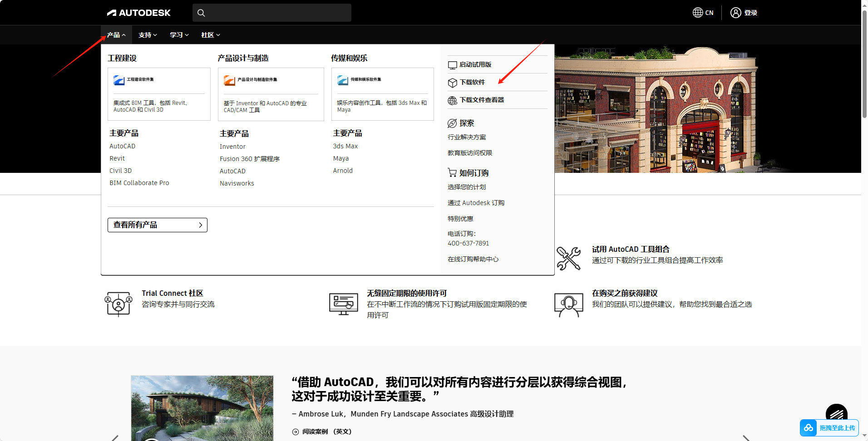Click the 产品设计与制造 collection icon
868x441 pixels.
coord(229,80)
